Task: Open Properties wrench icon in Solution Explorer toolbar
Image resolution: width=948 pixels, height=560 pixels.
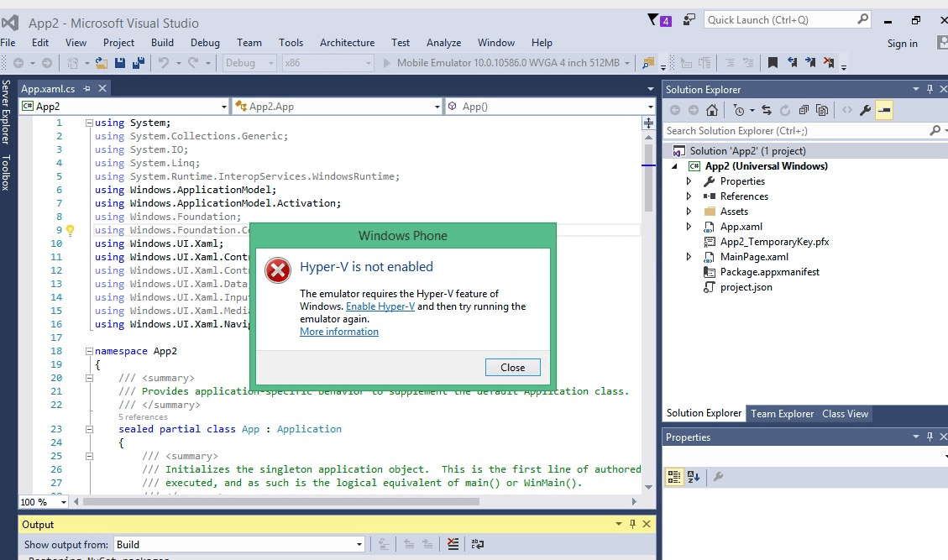Action: [x=865, y=110]
